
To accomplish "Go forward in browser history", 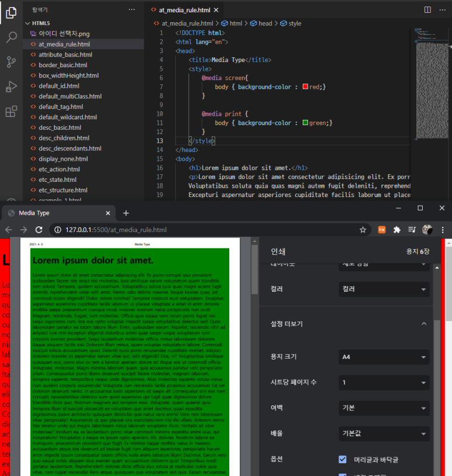I will (x=23, y=230).
